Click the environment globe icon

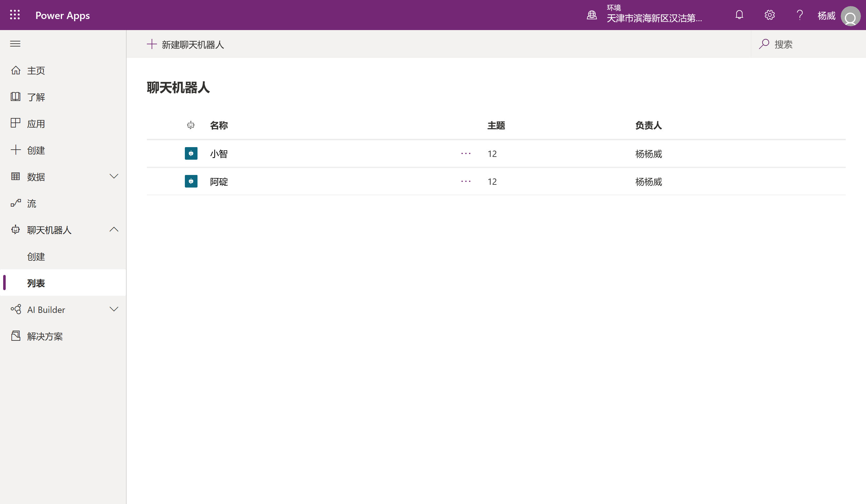[x=592, y=15]
